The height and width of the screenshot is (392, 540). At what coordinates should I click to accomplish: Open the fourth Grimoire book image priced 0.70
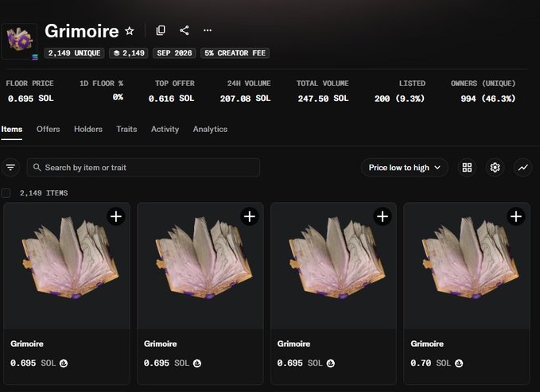point(467,266)
